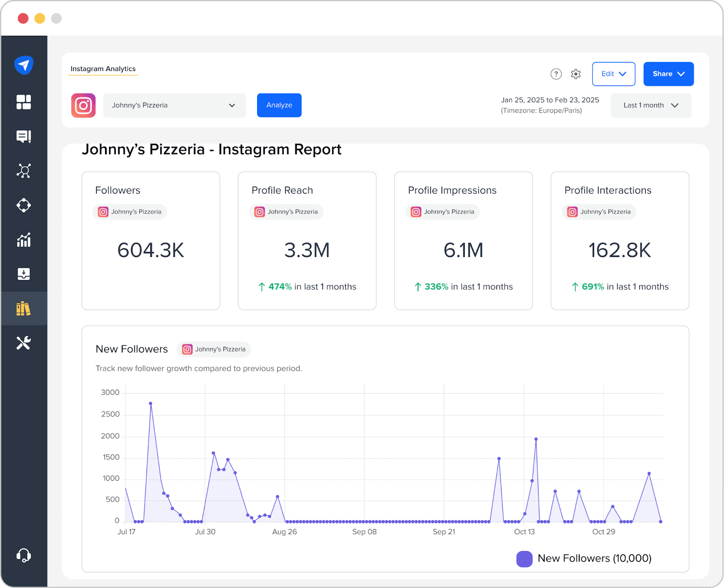Switch to the Instagram Analytics tab

(x=103, y=68)
